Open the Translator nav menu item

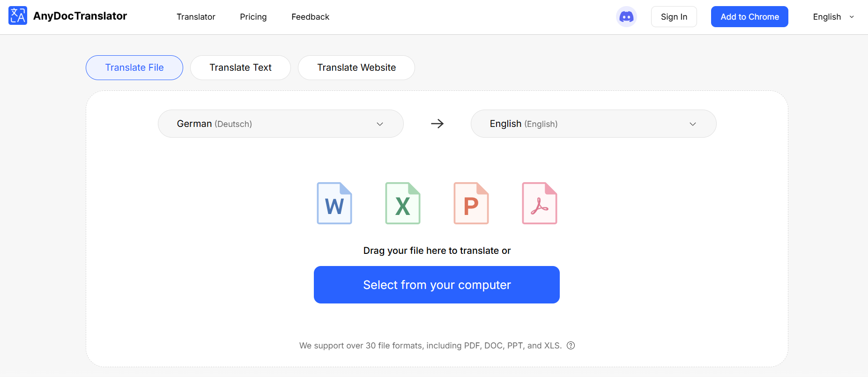(x=196, y=17)
